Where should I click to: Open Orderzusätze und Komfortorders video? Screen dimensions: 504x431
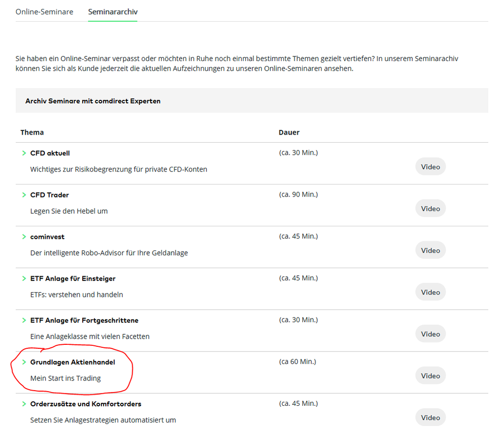click(430, 417)
